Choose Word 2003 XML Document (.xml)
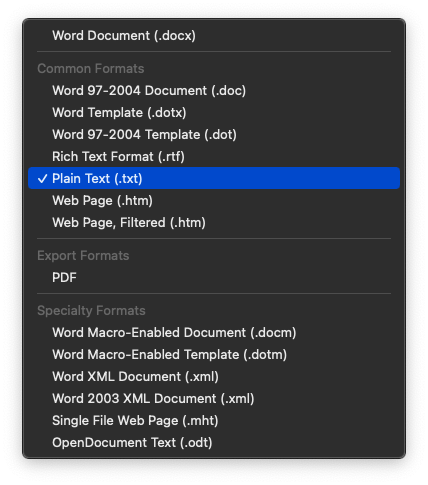The height and width of the screenshot is (485, 428). [214, 398]
